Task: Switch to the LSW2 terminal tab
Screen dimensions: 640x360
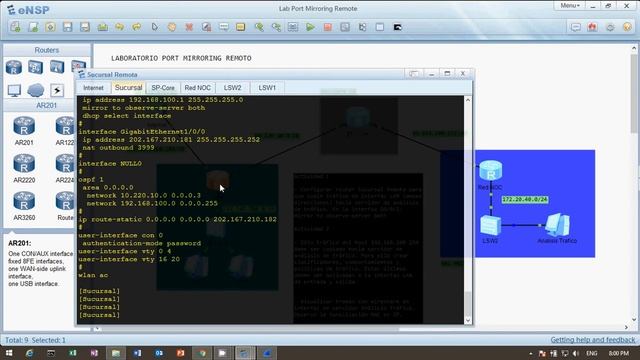Action: pyautogui.click(x=232, y=88)
